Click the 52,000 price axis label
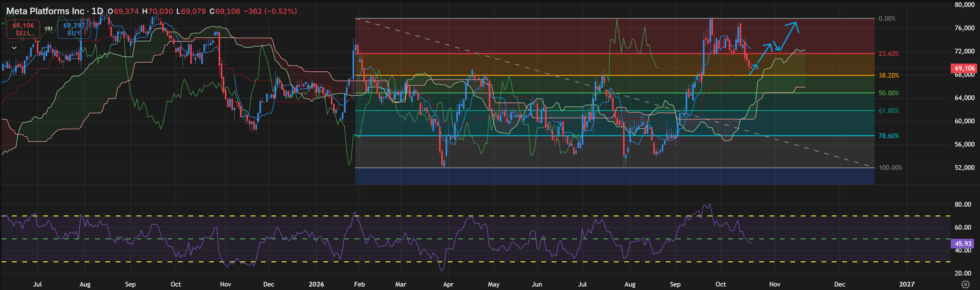Screen dimensions: 980x290 click(964, 167)
